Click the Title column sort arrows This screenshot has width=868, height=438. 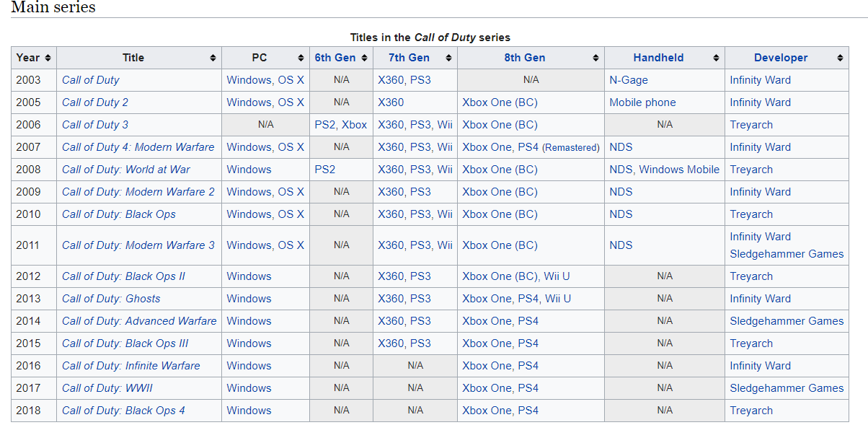213,58
